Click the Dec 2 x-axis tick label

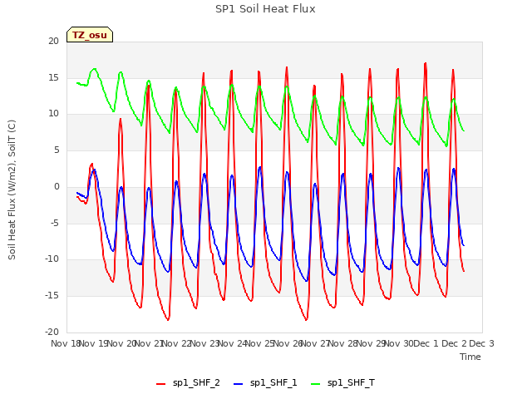[x=454, y=343]
